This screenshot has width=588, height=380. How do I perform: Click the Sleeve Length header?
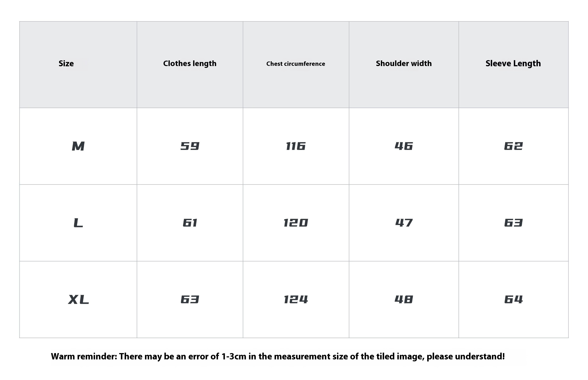pos(513,64)
